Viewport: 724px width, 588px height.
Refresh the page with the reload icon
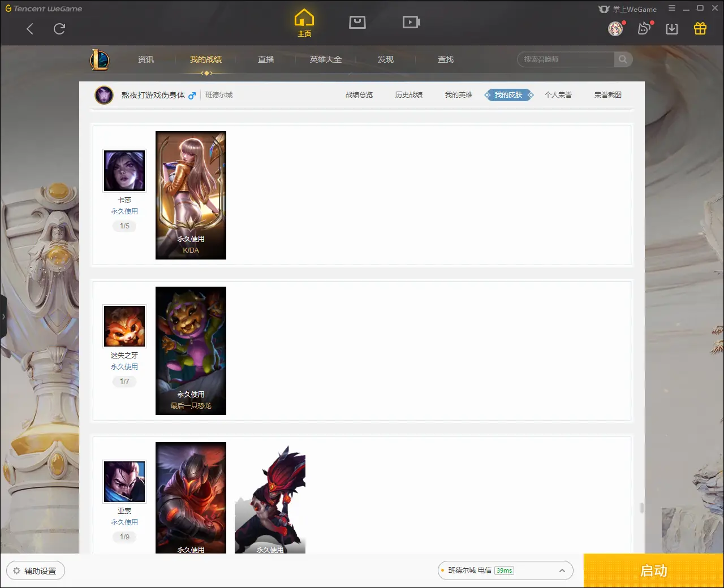59,29
